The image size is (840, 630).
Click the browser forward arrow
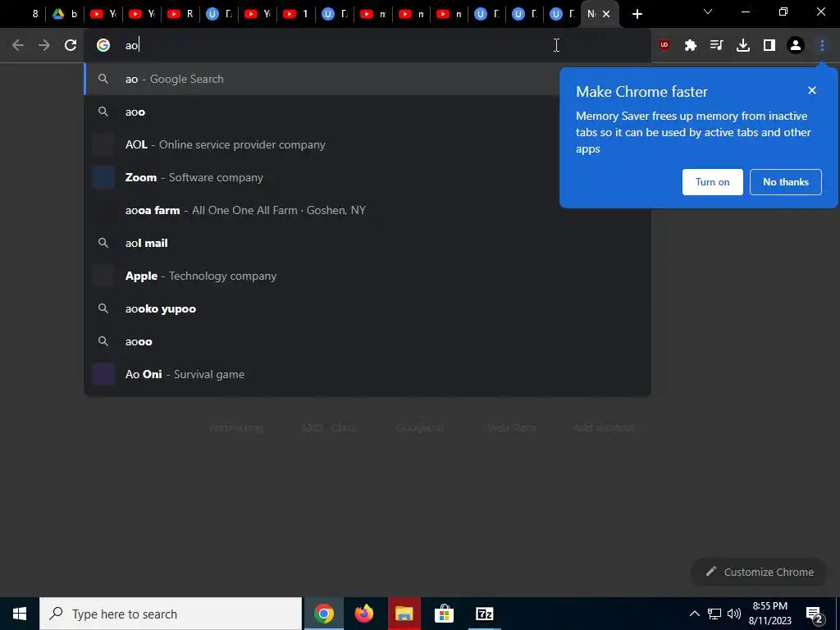click(44, 46)
